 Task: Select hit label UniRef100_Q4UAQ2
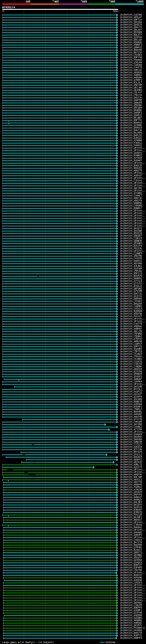[131, 532]
